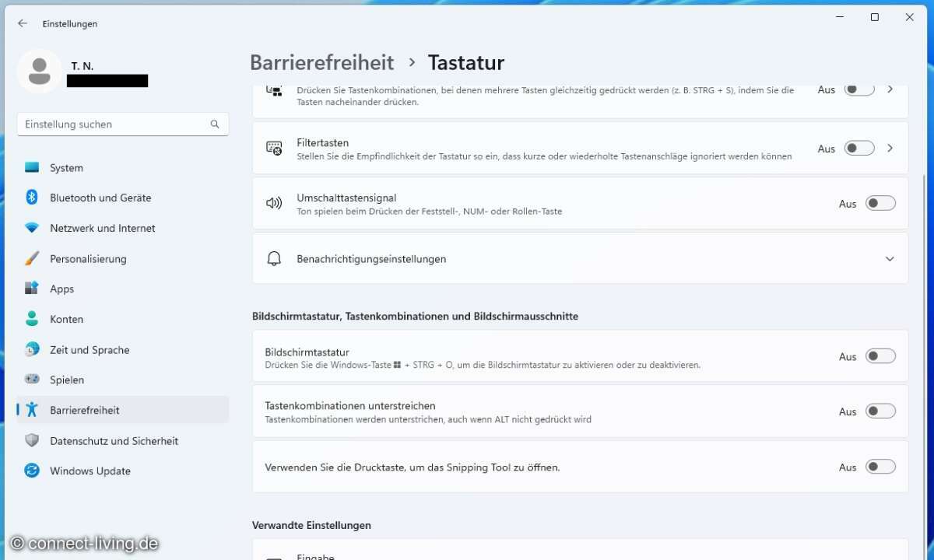
Task: Toggle the sticky keys switch in top row
Action: tap(859, 89)
